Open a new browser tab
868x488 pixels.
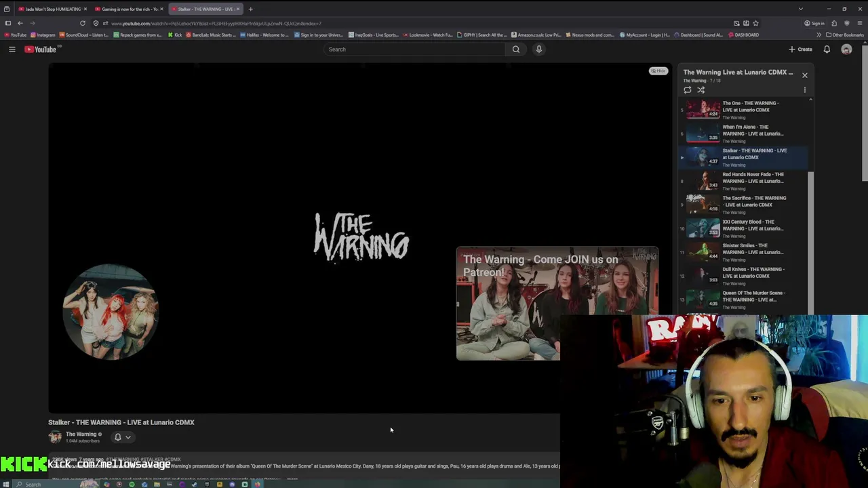click(x=250, y=9)
